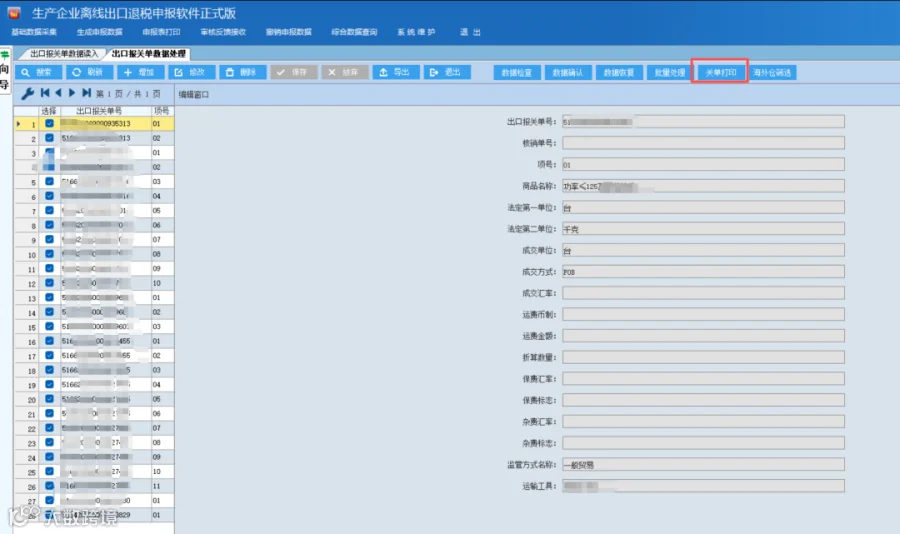Open the 申报表打印 menu
Image resolution: width=900 pixels, height=534 pixels.
(161, 32)
